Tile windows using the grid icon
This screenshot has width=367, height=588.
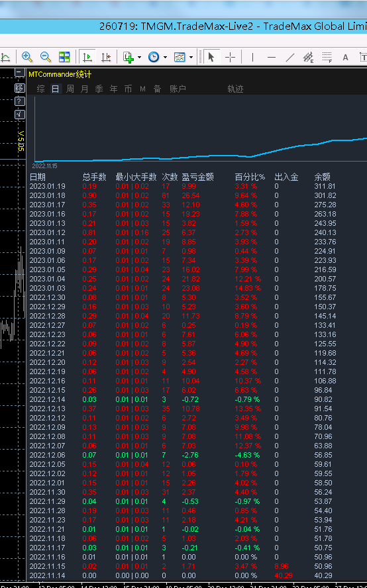(x=64, y=57)
